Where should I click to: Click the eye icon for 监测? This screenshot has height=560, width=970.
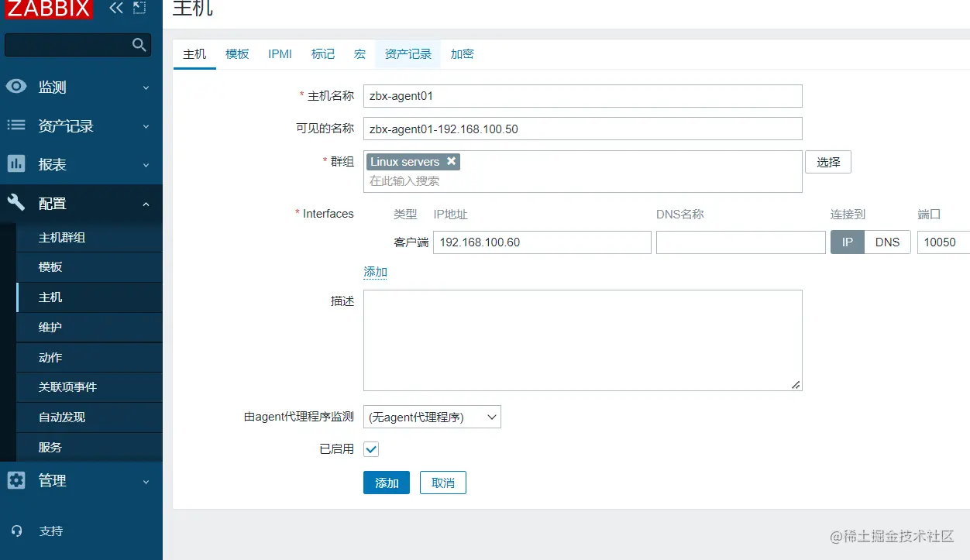pyautogui.click(x=16, y=87)
